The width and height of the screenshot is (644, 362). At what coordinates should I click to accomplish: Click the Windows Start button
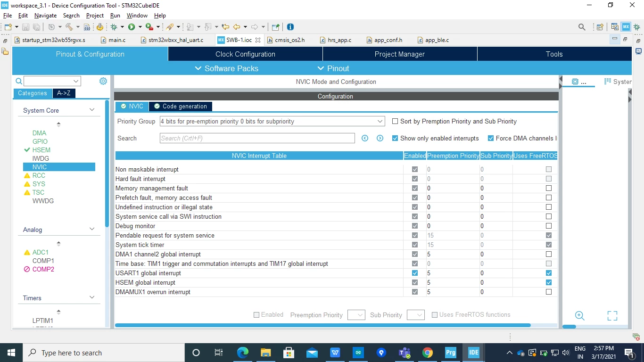(11, 353)
